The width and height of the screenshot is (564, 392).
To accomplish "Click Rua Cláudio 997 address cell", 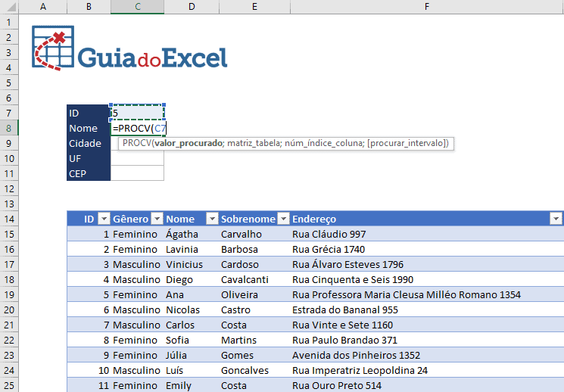I will click(427, 234).
